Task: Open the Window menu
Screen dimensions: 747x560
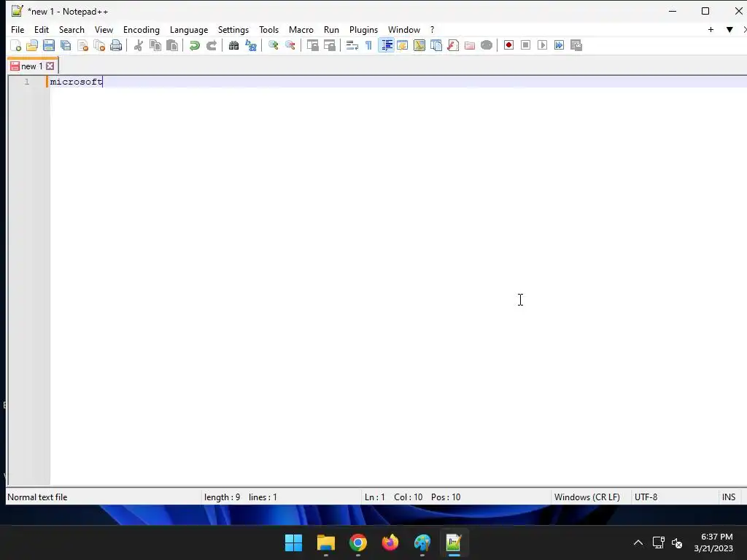Action: (x=404, y=29)
